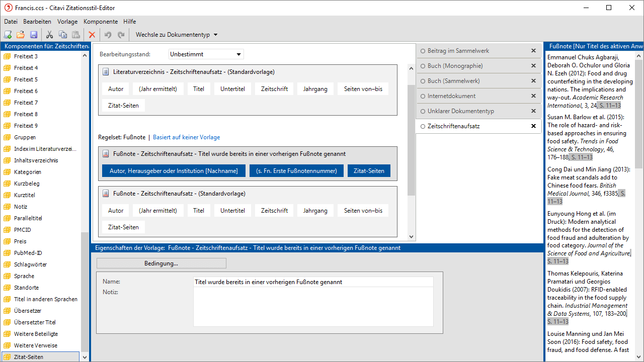Click the Save disk icon
Screen dimensions: 644x362
pyautogui.click(x=34, y=35)
